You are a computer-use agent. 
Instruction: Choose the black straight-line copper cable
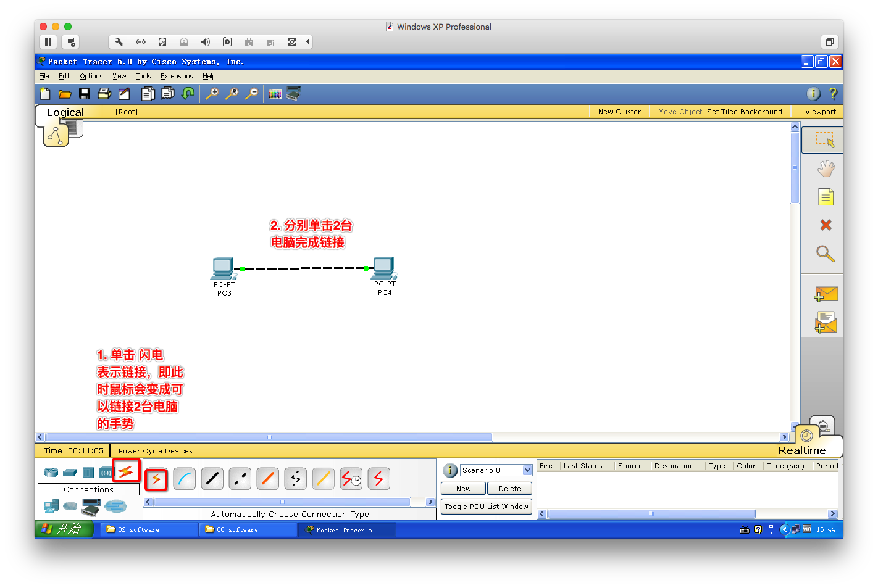(x=212, y=479)
